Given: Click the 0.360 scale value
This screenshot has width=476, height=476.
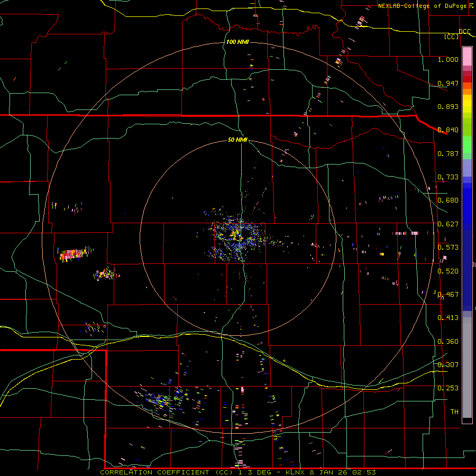Looking at the screenshot, I should point(448,342).
